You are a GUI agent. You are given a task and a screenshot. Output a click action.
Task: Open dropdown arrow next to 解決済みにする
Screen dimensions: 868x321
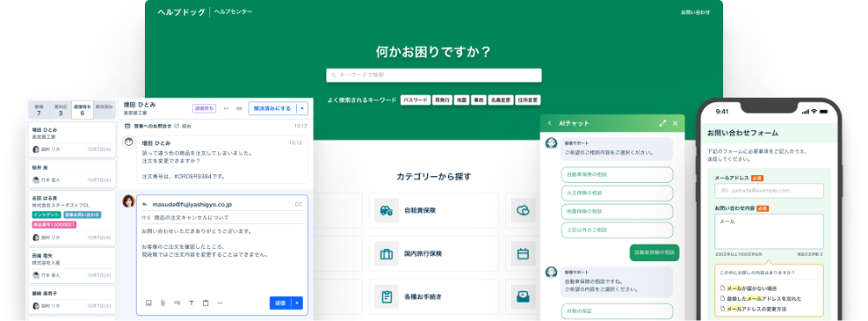[302, 108]
